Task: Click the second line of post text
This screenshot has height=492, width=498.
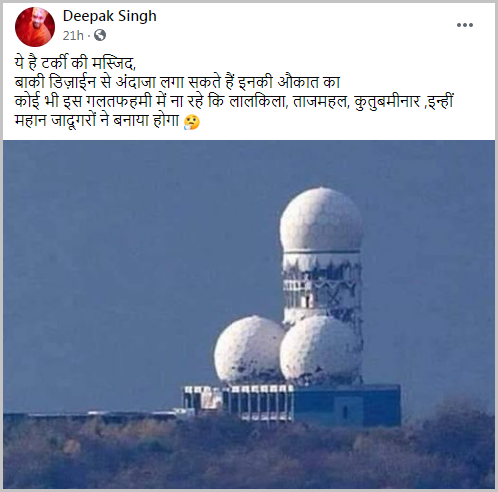Action: click(x=177, y=82)
